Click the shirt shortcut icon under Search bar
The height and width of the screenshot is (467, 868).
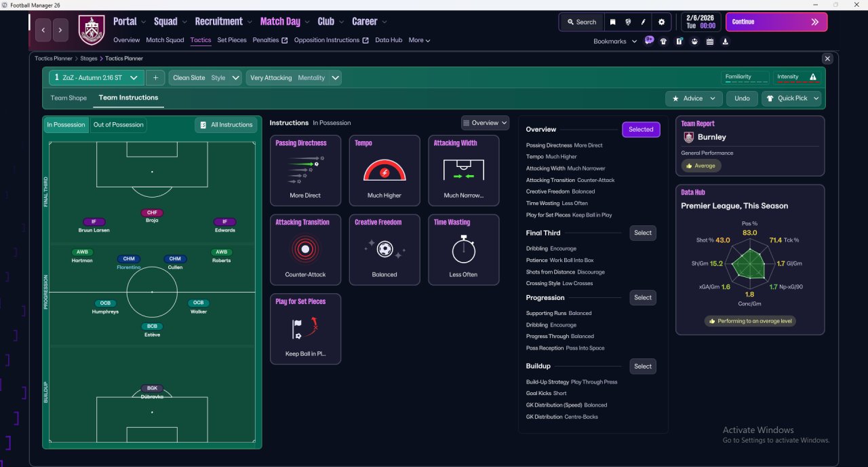(x=663, y=41)
